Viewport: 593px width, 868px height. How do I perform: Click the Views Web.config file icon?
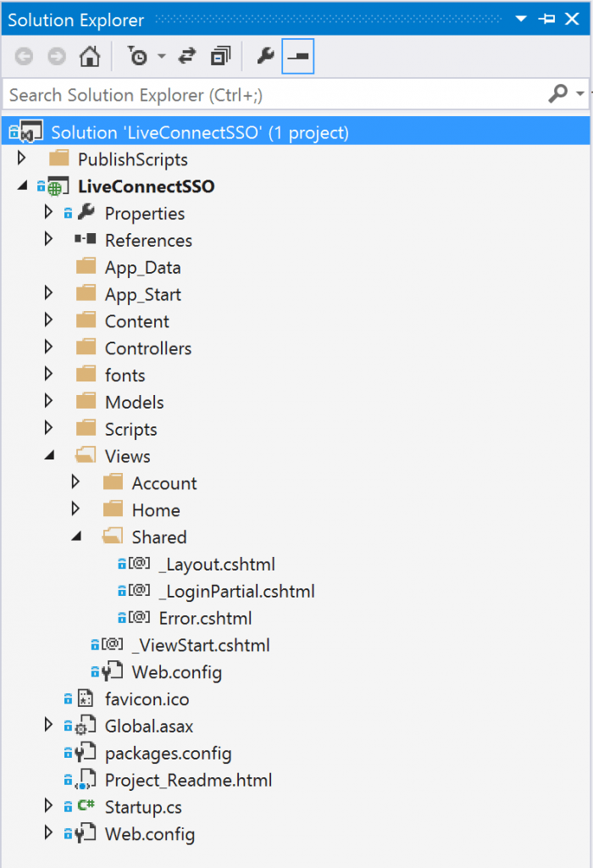[113, 671]
